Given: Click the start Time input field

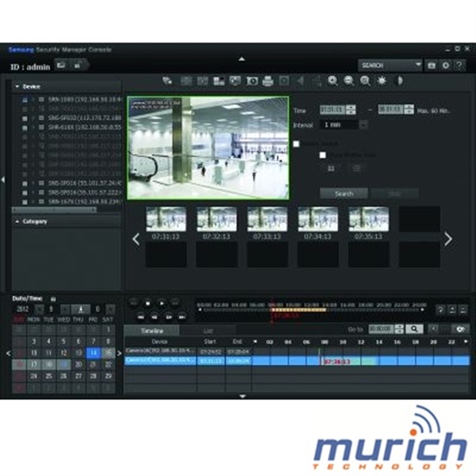Looking at the screenshot, I should (x=332, y=109).
